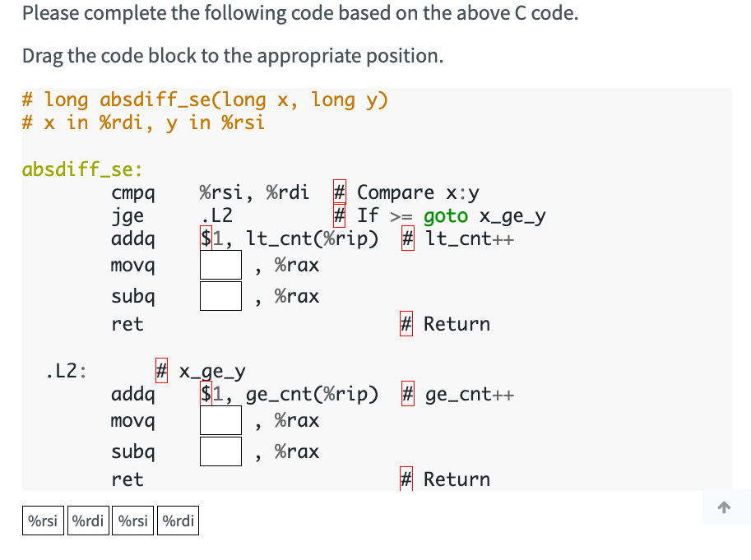The width and height of the screenshot is (751, 560).
Task: Select the first %rdi draggable block
Action: click(88, 520)
